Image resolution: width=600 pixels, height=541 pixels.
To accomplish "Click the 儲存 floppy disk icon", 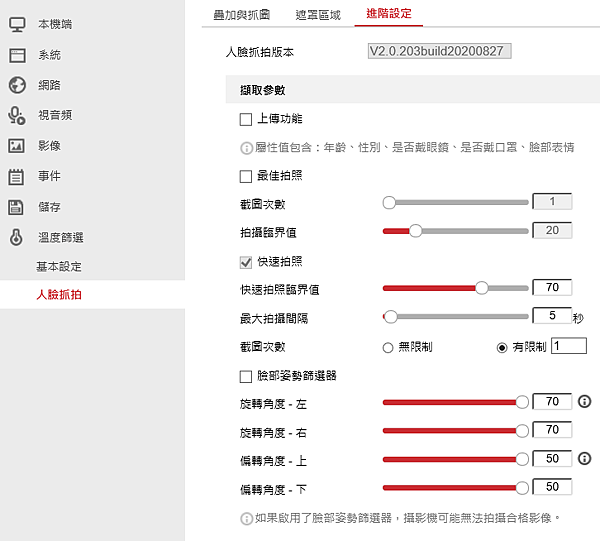I will [16, 207].
